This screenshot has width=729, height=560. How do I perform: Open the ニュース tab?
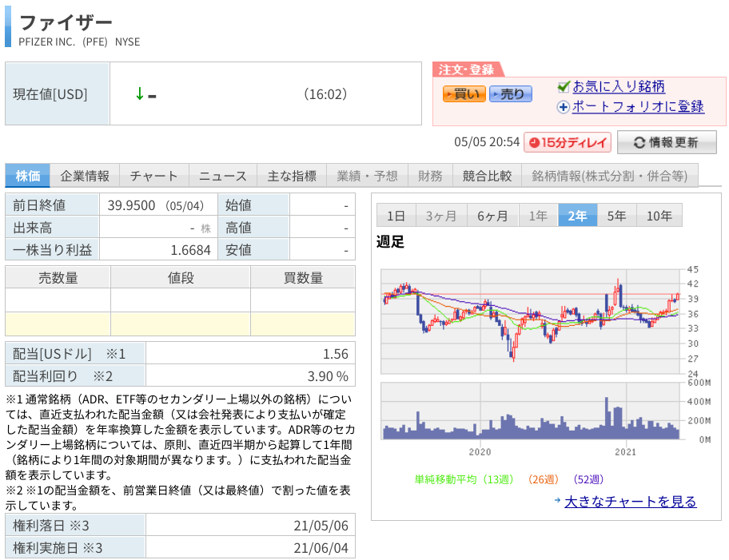click(x=223, y=176)
